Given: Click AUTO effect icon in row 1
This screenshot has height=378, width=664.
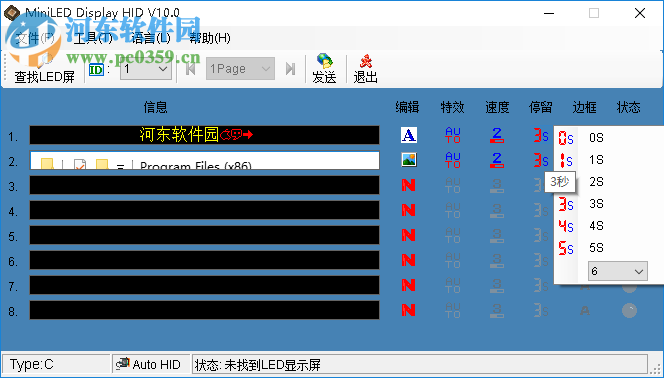Looking at the screenshot, I should tap(453, 135).
